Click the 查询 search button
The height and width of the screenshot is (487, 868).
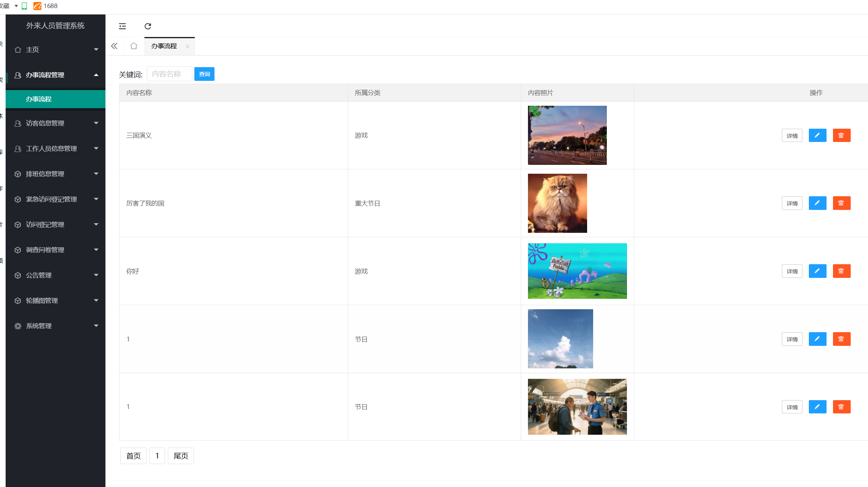204,74
